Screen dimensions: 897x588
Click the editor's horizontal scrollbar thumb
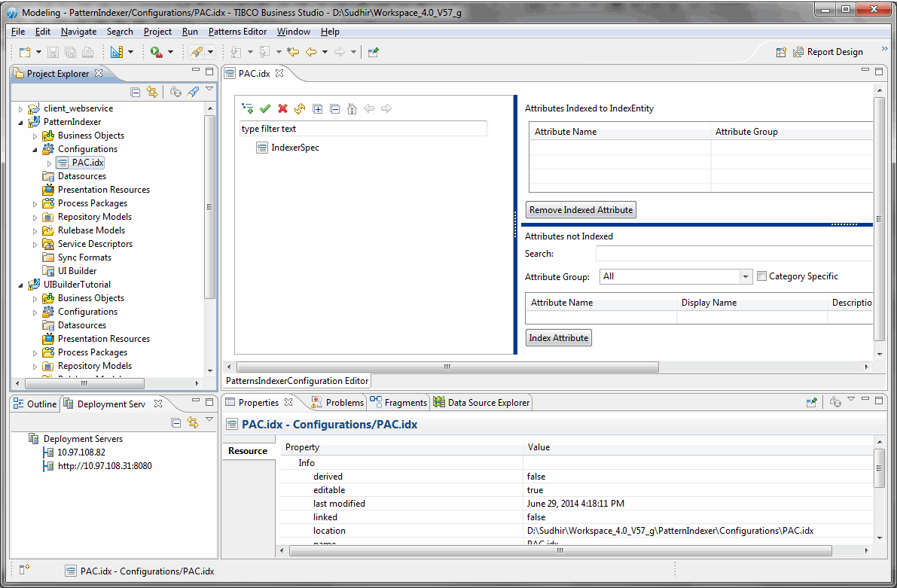447,367
